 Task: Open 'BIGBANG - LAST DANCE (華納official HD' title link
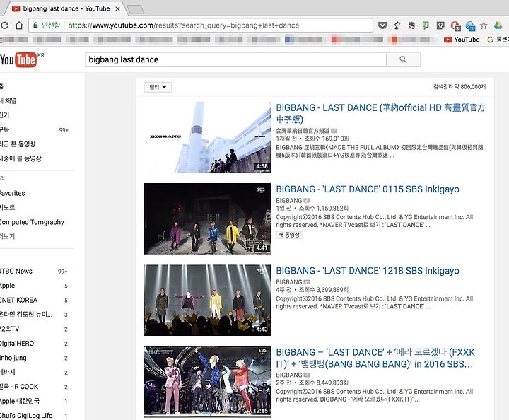click(380, 113)
